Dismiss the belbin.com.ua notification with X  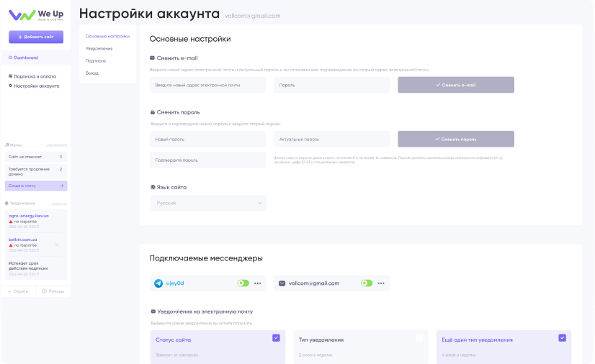(57, 245)
